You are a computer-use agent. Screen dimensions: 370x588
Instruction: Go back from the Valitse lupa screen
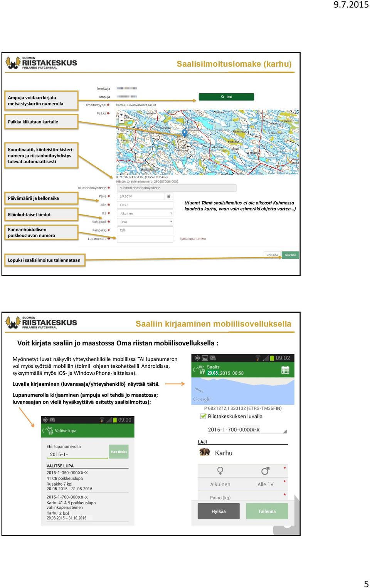tap(43, 431)
